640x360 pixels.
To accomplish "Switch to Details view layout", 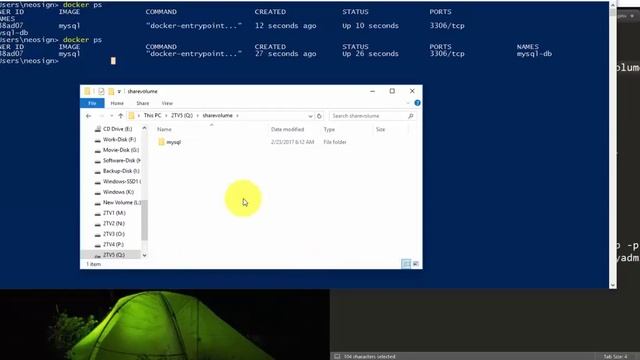I will point(406,264).
